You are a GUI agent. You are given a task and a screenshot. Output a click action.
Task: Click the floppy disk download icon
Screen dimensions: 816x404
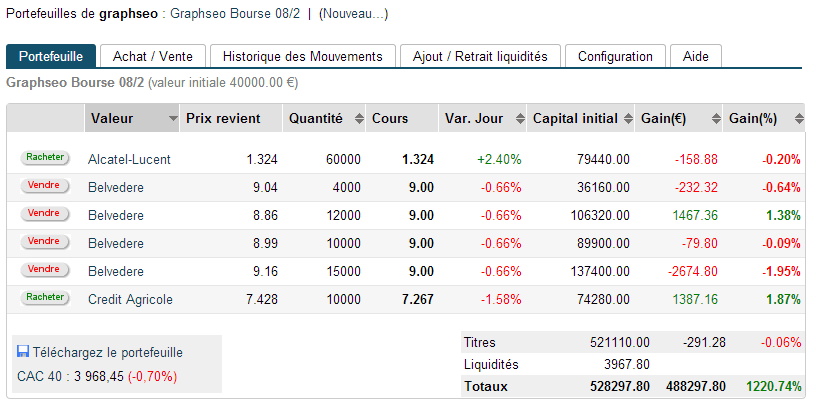point(23,352)
